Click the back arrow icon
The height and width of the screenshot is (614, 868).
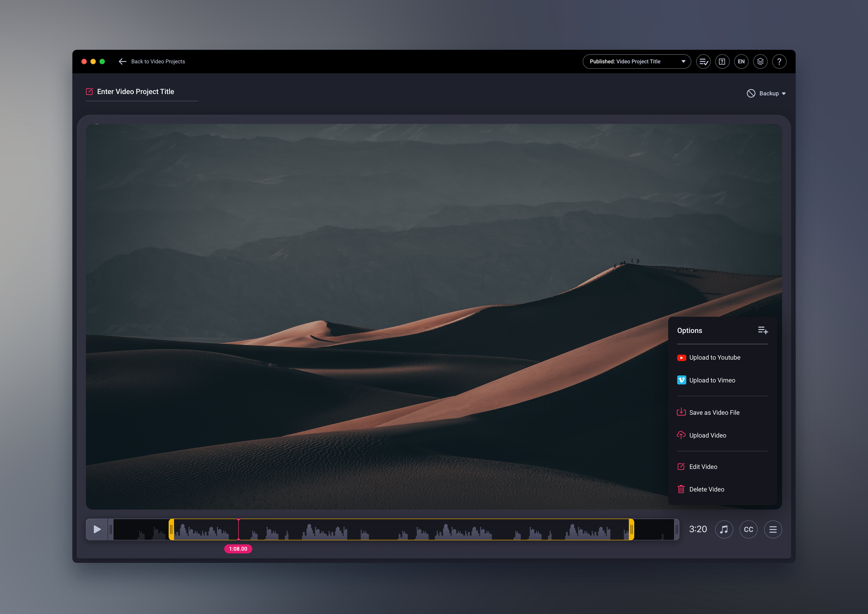[x=122, y=62]
